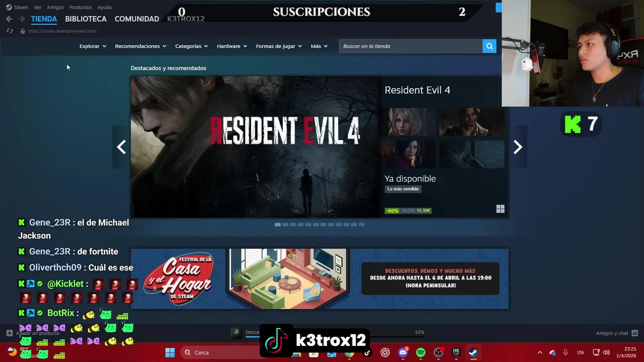644x362 pixels.
Task: Click the Steam icon in the taskbar
Action: coord(473,353)
